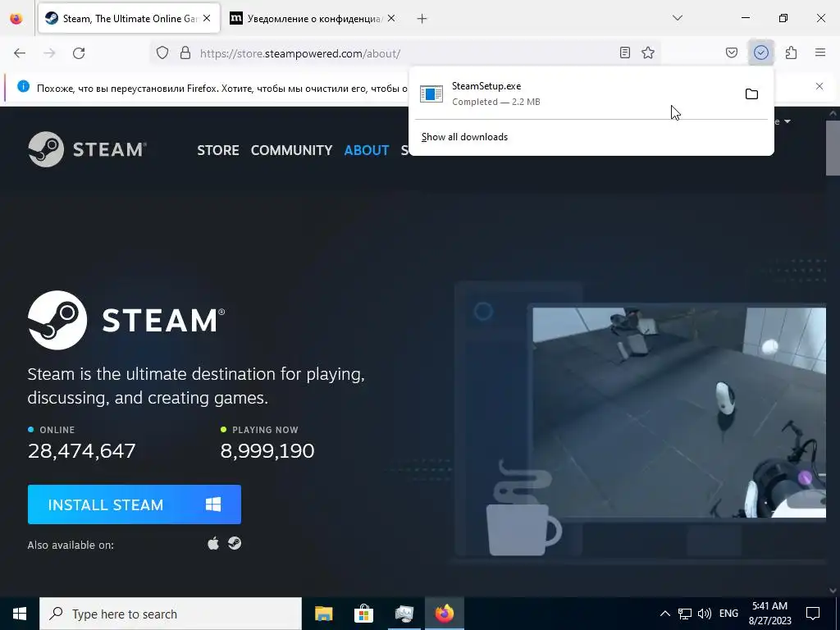
Task: Click the Firefox icon beside the tab strip
Action: click(x=16, y=18)
